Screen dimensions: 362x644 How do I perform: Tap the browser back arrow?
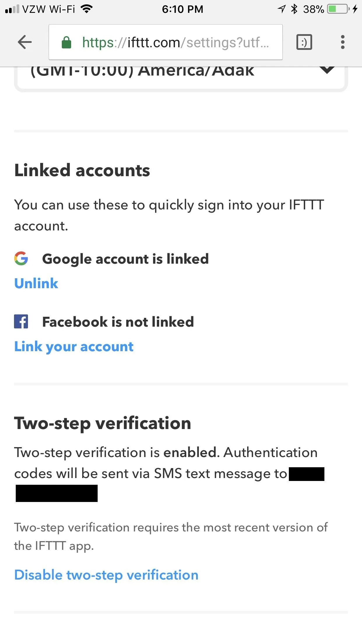[25, 42]
